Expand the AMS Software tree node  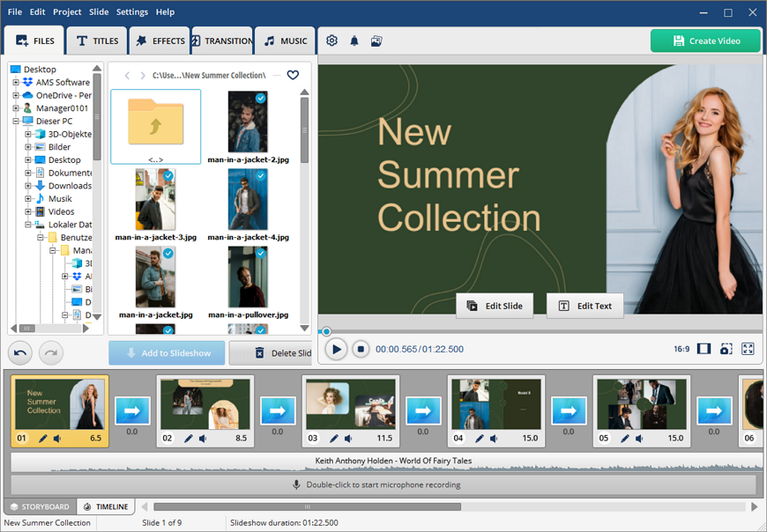click(x=16, y=83)
